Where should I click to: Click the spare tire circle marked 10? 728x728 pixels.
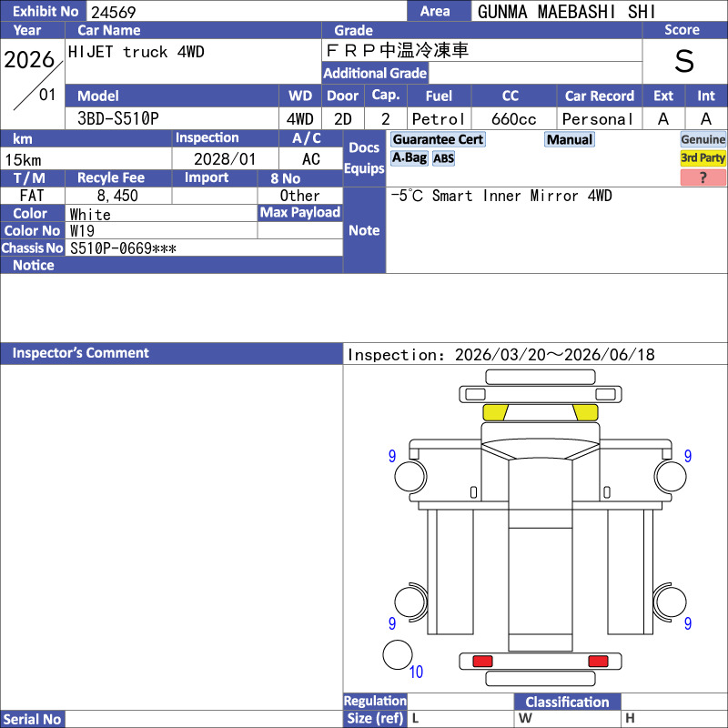tap(398, 654)
